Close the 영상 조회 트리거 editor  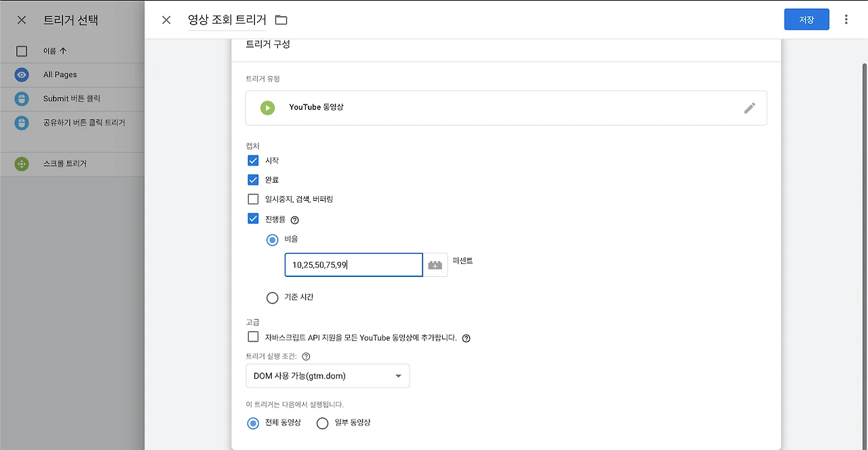tap(166, 20)
